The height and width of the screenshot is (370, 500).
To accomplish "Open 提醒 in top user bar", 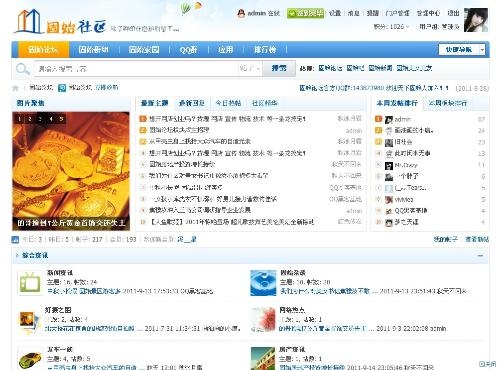I will (372, 13).
